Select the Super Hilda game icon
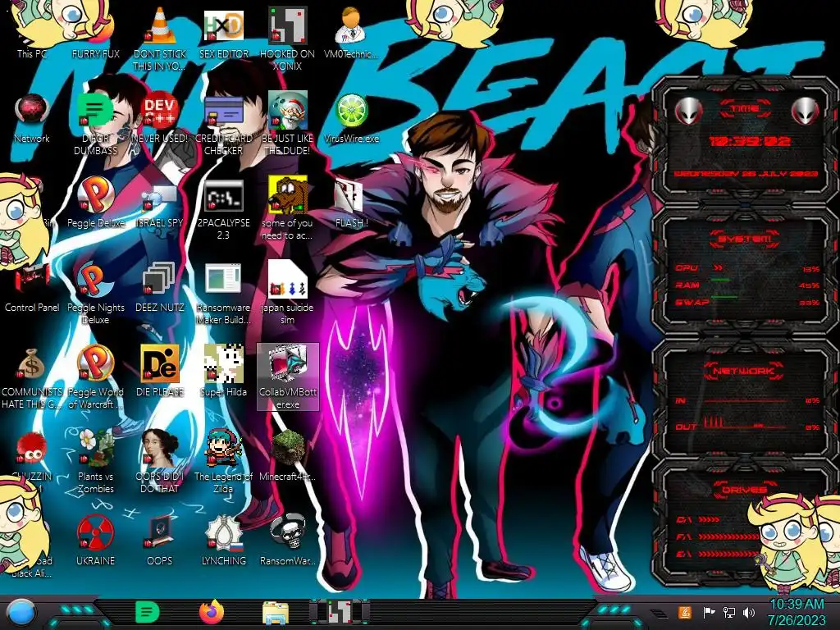Viewport: 840px width, 630px height. point(224,372)
